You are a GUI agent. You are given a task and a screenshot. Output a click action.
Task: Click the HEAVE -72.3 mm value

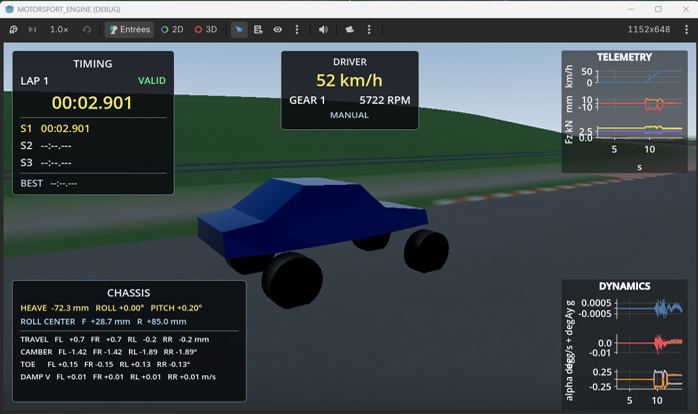point(54,308)
